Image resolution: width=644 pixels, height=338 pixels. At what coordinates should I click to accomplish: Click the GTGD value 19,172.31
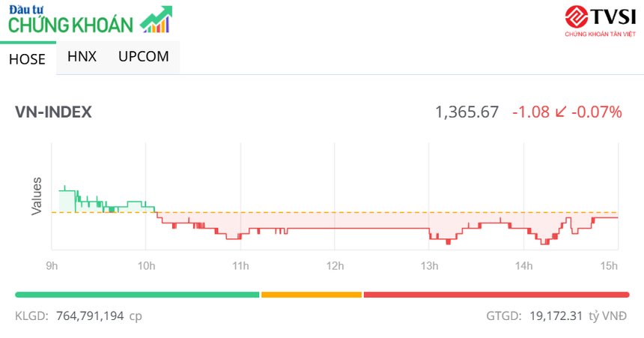[554, 316]
